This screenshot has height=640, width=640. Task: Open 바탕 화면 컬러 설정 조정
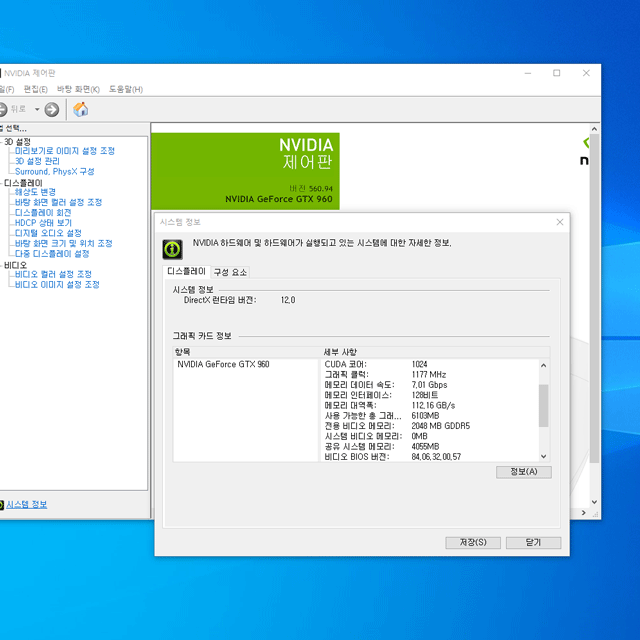58,202
